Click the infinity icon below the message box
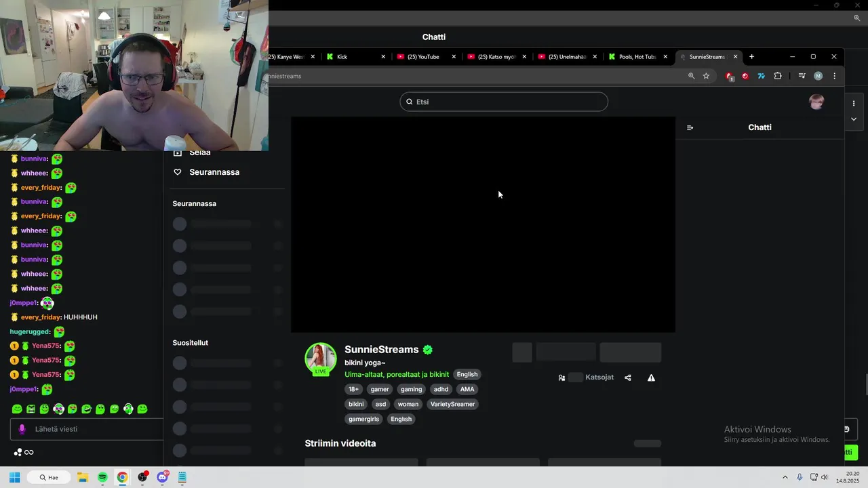The height and width of the screenshot is (488, 868). [x=29, y=453]
